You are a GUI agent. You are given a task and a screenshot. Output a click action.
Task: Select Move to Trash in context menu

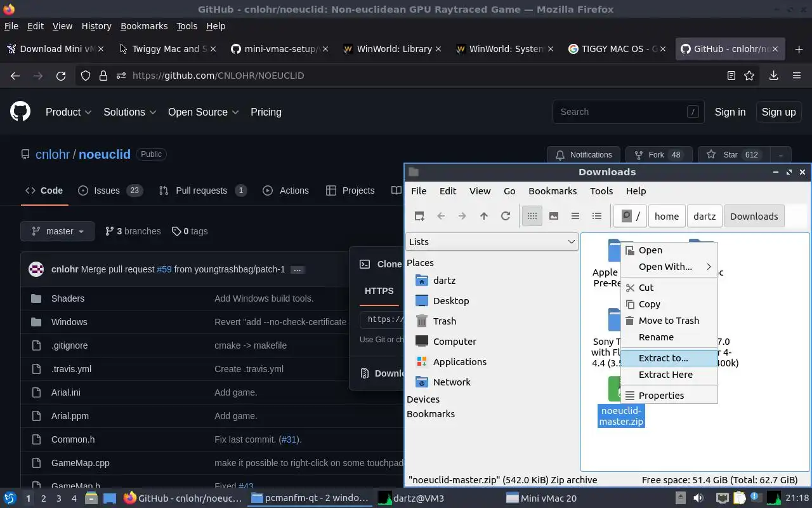tap(669, 321)
